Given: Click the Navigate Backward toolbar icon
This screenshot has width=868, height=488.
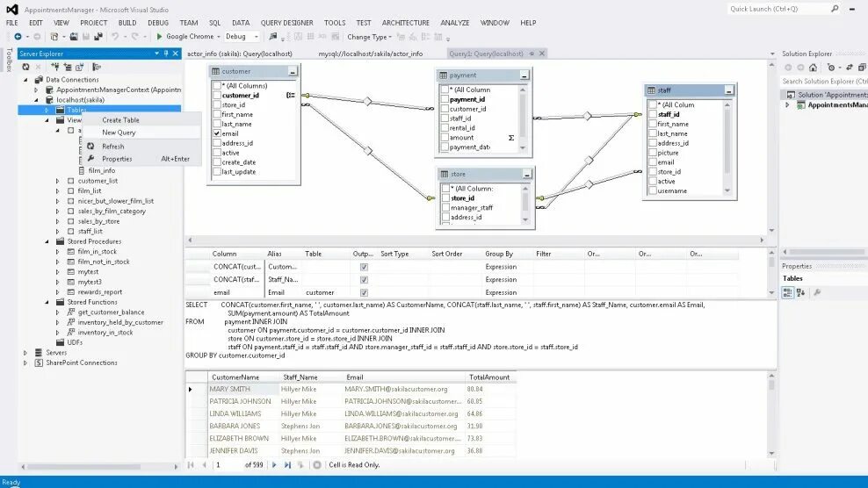Looking at the screenshot, I should click(18, 37).
